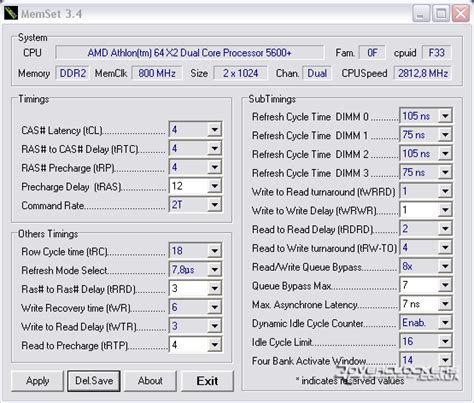Viewport: 474px width, 403px height.
Task: Open the About dialog button
Action: [150, 381]
